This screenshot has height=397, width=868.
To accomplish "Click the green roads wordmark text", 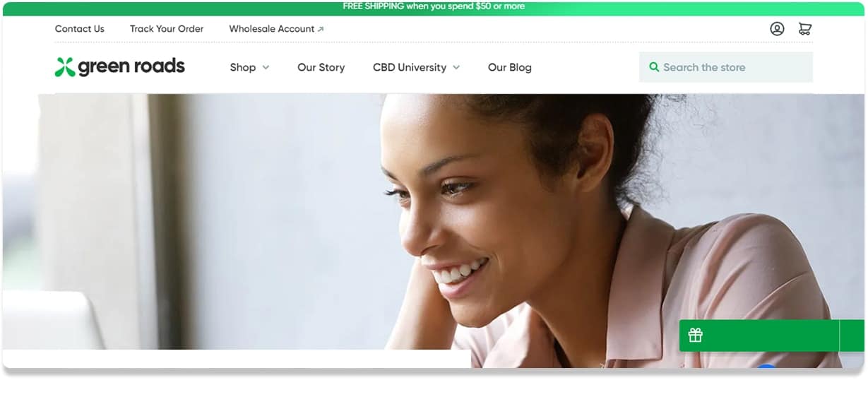I will (x=131, y=67).
